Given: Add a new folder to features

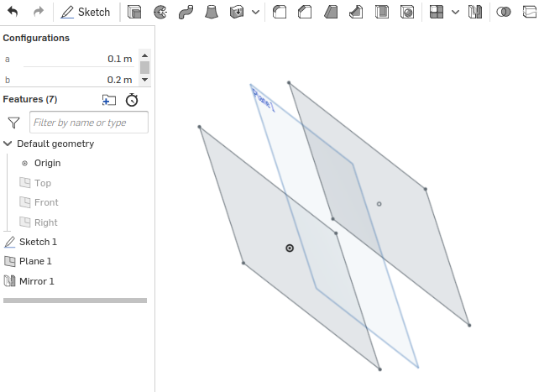Looking at the screenshot, I should (109, 100).
